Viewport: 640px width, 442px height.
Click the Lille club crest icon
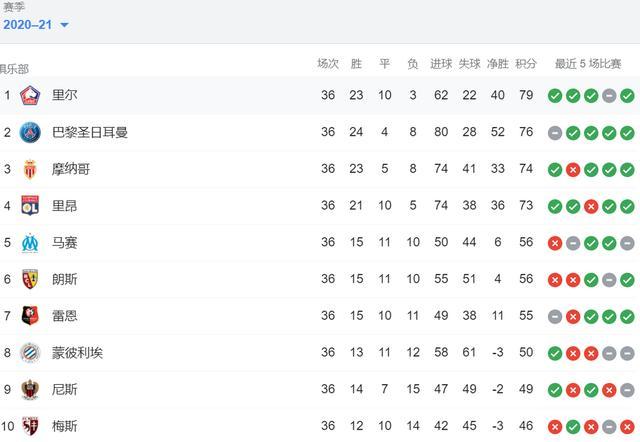[30, 96]
